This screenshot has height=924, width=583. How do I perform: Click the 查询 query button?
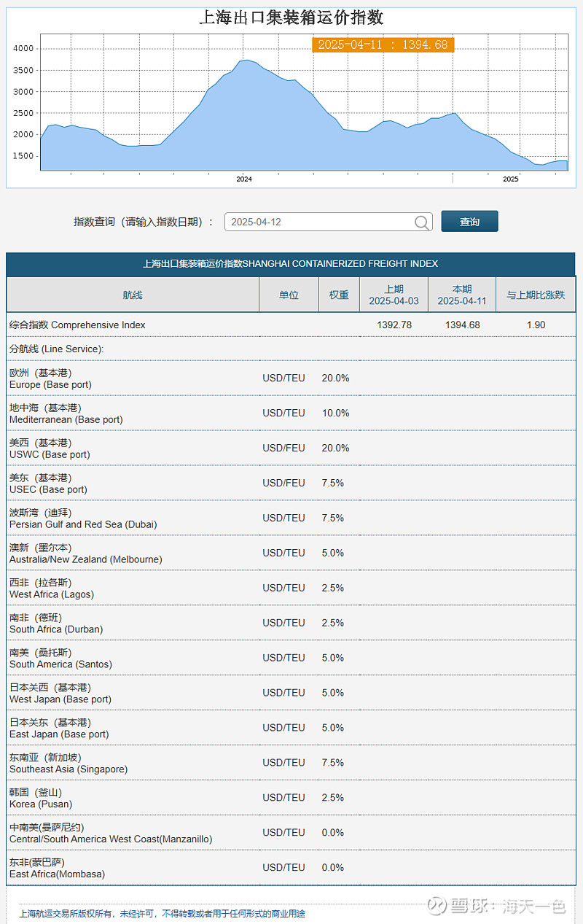pyautogui.click(x=469, y=222)
